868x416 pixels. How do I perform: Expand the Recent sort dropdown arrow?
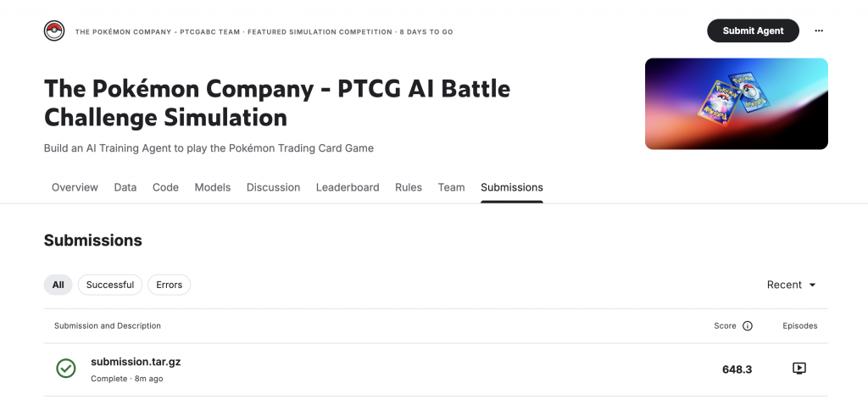click(813, 285)
